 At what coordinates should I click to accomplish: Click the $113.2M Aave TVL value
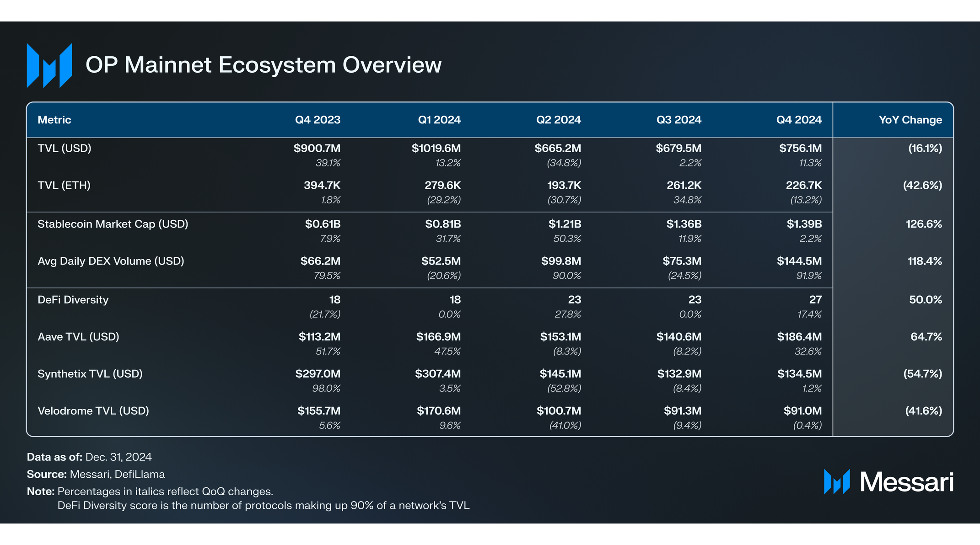(319, 337)
